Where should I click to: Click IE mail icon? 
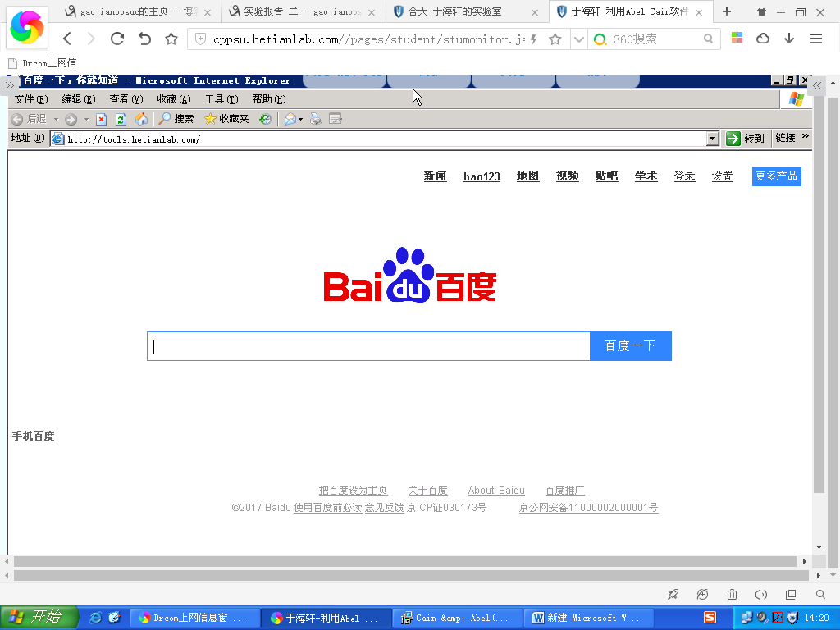tap(290, 119)
